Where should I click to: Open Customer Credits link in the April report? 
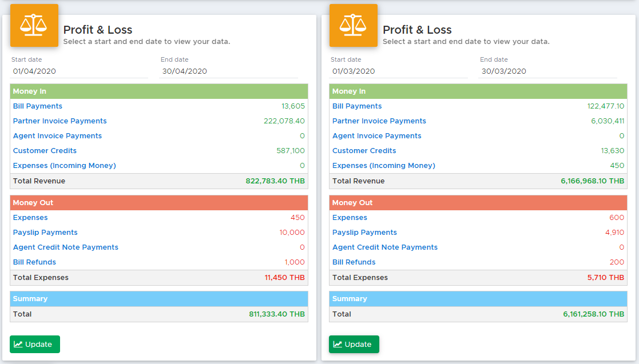45,151
